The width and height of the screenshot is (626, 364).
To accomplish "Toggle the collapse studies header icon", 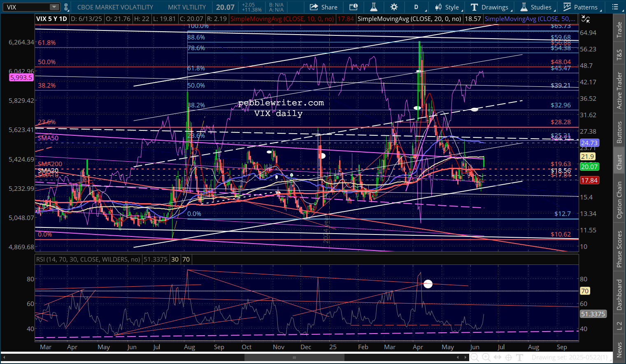I will (585, 19).
